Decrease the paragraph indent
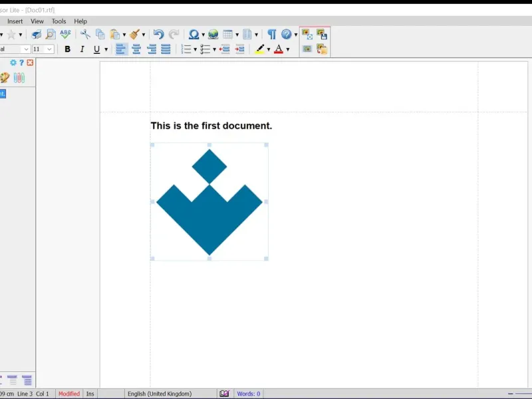Viewport: 532px width, 399px height. 224,49
